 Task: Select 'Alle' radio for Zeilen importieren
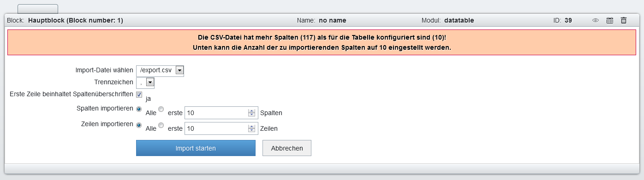(x=139, y=125)
